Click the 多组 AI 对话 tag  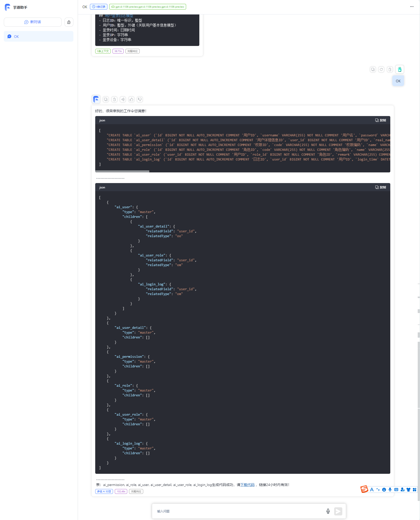click(104, 492)
